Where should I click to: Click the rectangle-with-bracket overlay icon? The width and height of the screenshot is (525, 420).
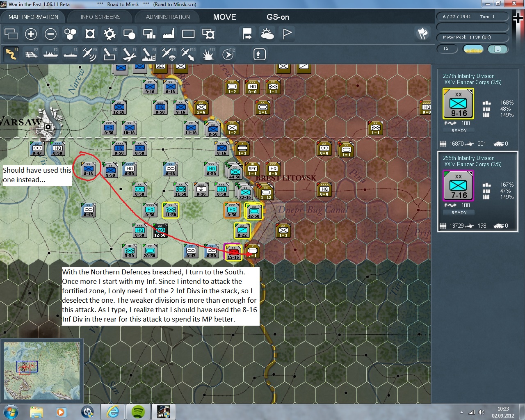tap(208, 34)
